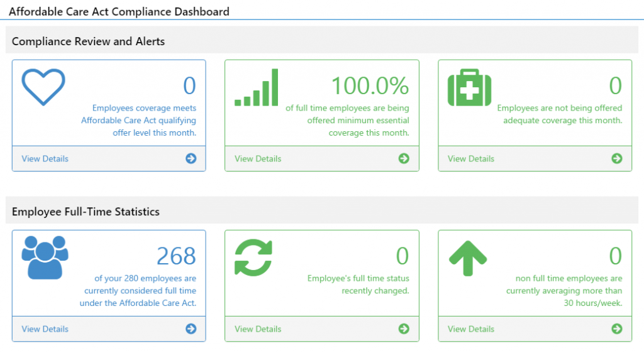
Task: Open View Details for non full time employees averaging
Action: click(x=471, y=329)
